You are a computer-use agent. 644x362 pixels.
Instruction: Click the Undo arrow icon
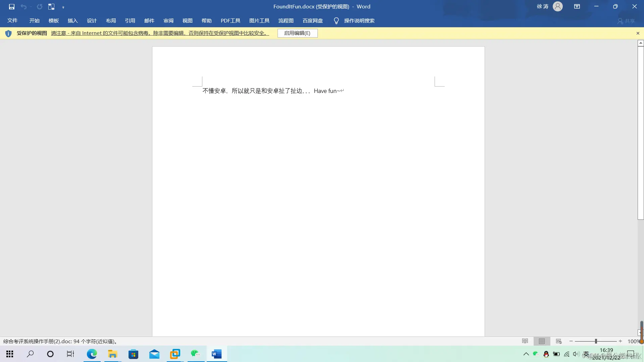coord(23,7)
